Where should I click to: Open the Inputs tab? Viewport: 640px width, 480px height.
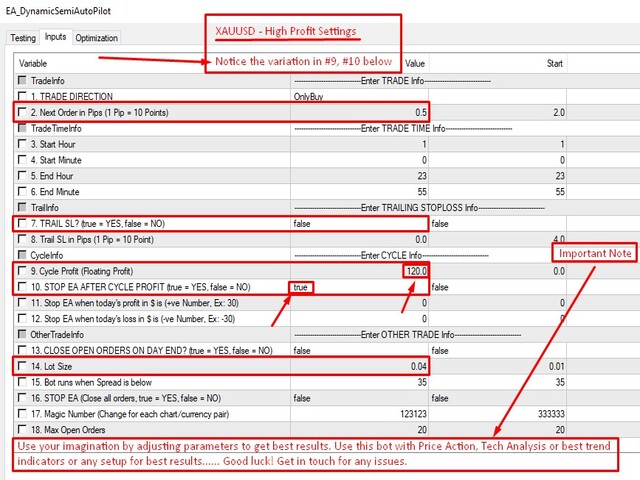click(56, 37)
